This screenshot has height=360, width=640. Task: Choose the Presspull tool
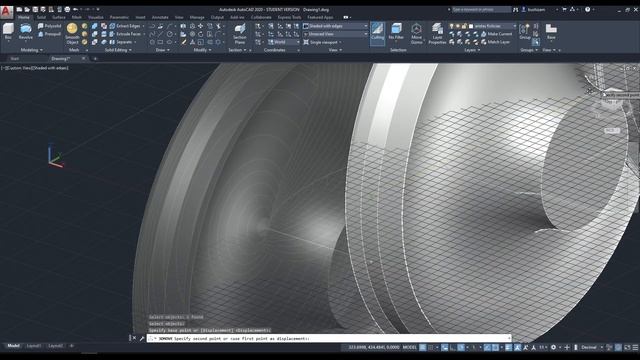coord(49,34)
